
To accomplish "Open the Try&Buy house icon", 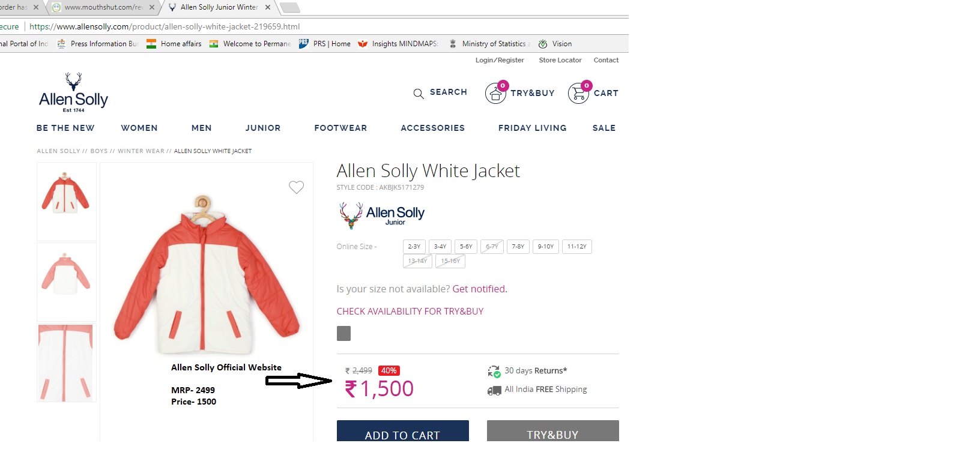I will pos(496,93).
